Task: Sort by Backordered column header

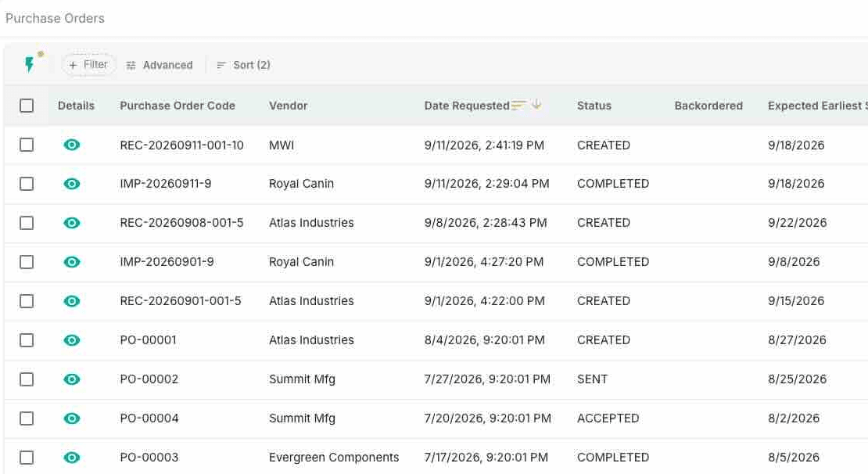Action: tap(708, 106)
